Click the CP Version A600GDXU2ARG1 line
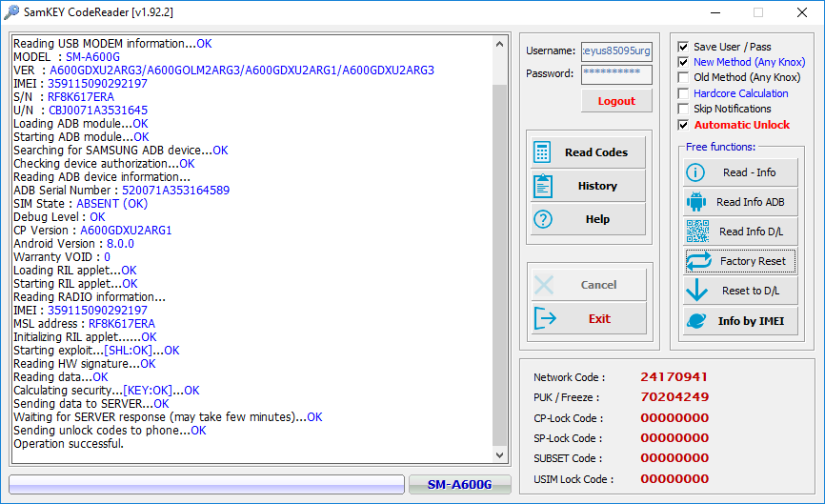Image resolution: width=825 pixels, height=504 pixels. coord(92,231)
